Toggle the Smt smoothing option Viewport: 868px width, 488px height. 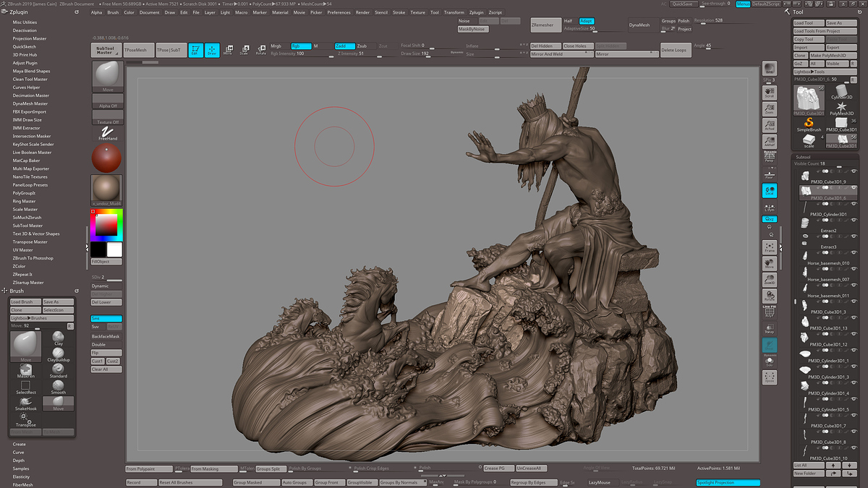click(x=106, y=318)
